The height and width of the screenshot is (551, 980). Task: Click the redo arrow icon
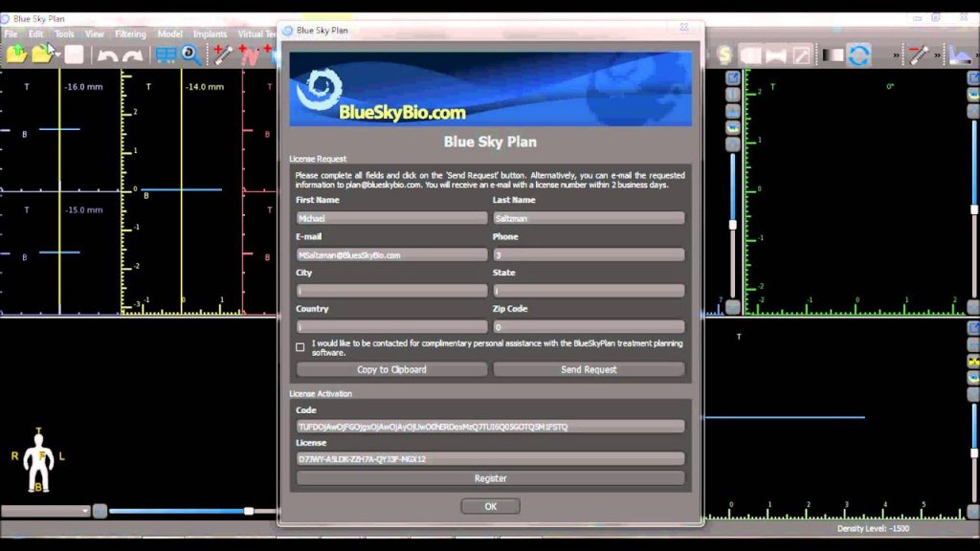pyautogui.click(x=132, y=55)
